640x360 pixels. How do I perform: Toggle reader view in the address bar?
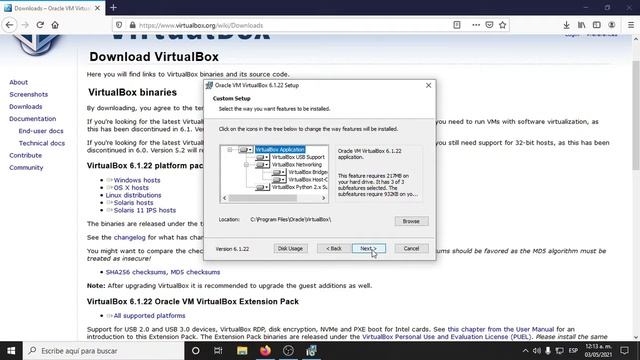[x=457, y=25]
